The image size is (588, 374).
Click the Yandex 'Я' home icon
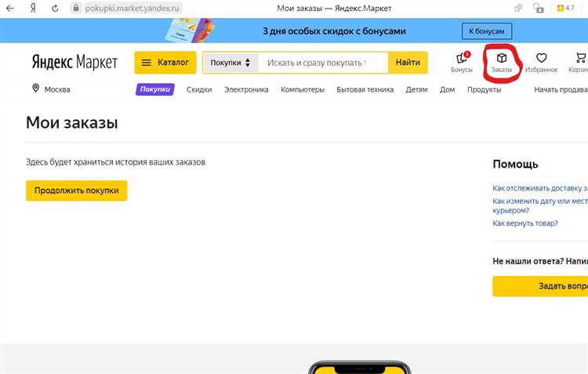click(32, 9)
